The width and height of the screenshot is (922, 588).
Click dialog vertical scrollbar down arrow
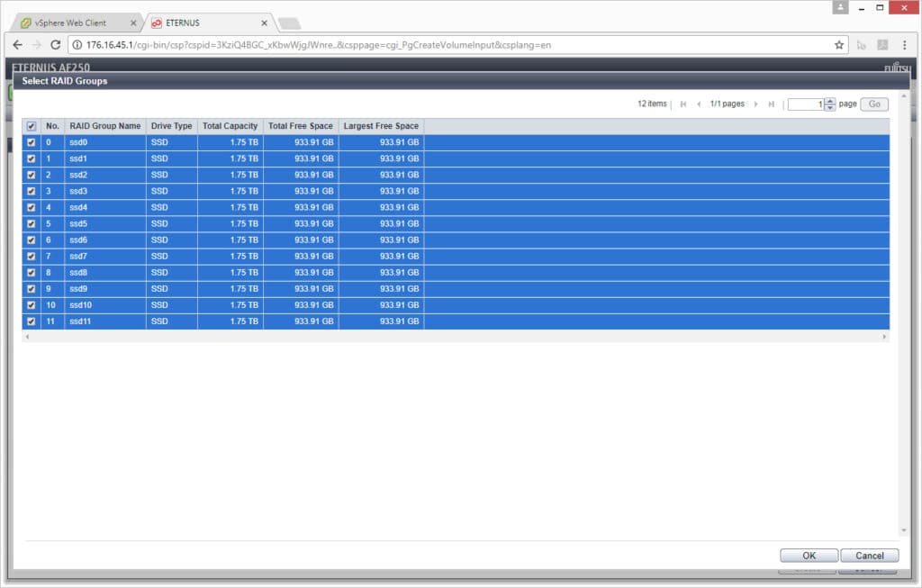[904, 530]
